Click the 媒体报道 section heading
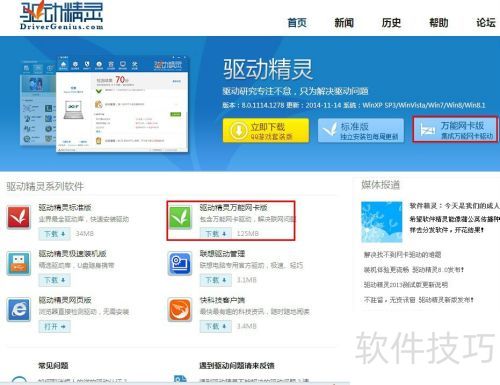The height and width of the screenshot is (385, 500). click(x=380, y=185)
